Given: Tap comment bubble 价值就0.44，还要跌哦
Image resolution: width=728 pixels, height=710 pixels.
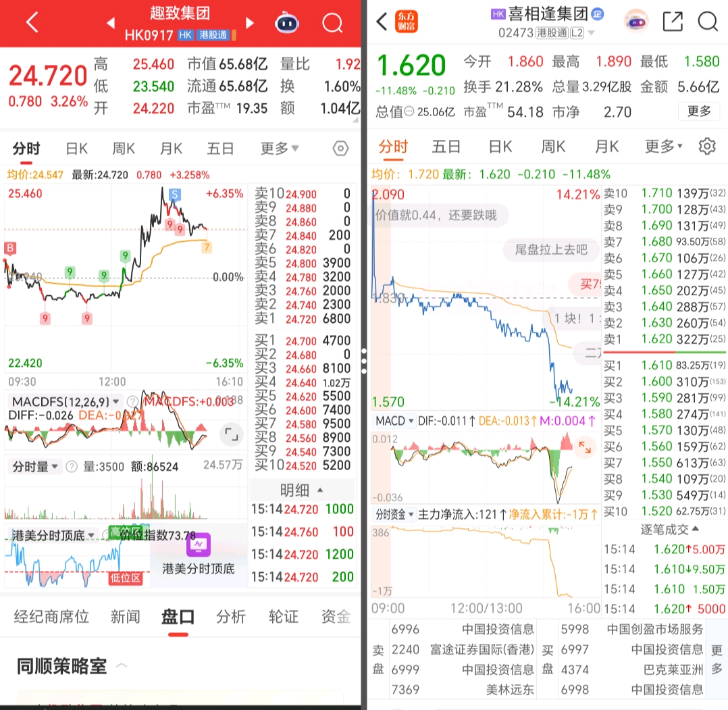Looking at the screenshot, I should [x=439, y=215].
